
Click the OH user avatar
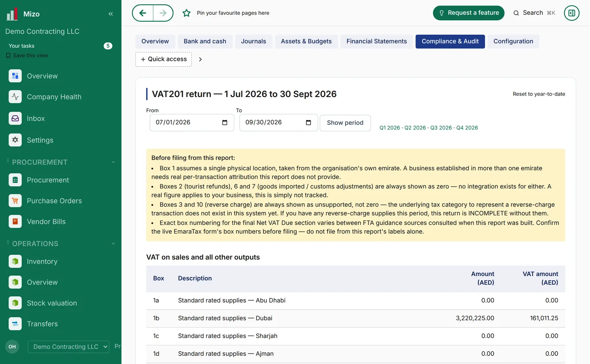12,347
